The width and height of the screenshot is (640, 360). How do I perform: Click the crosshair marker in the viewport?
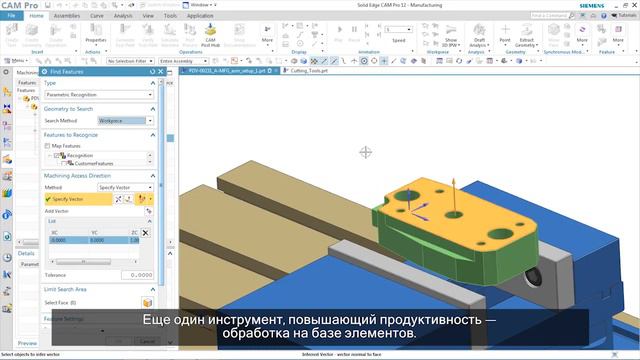pos(365,152)
